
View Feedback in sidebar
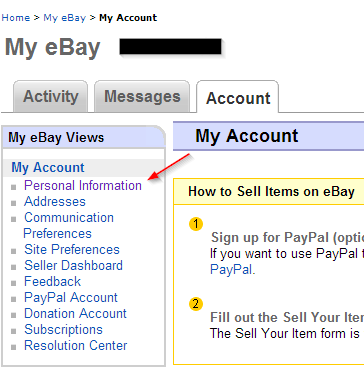pos(52,282)
